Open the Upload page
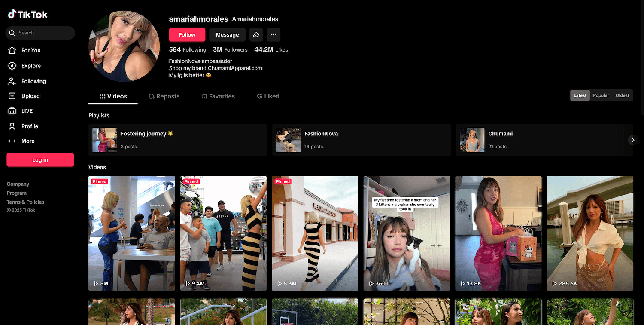 (x=30, y=96)
